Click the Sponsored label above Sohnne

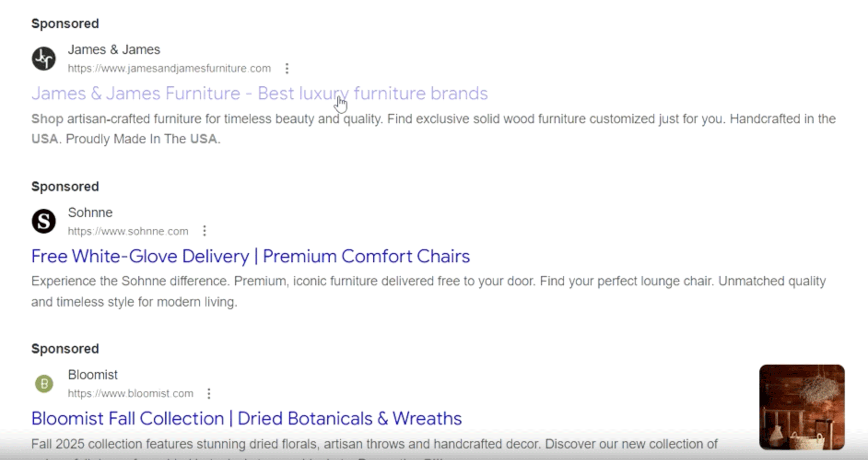65,186
